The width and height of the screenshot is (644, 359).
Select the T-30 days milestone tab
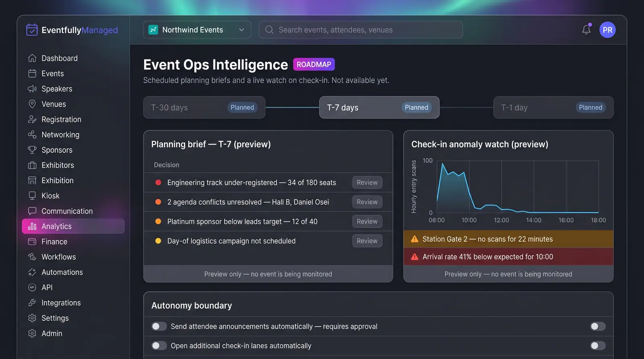204,107
